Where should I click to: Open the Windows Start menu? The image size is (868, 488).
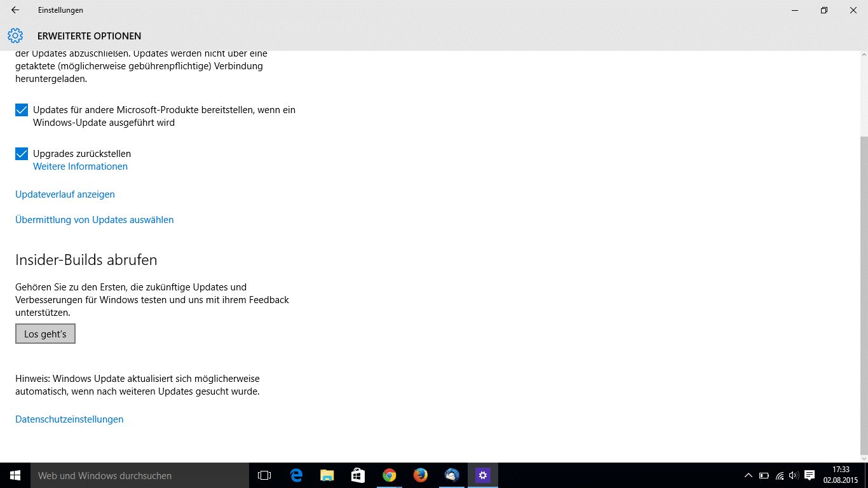[x=15, y=475]
